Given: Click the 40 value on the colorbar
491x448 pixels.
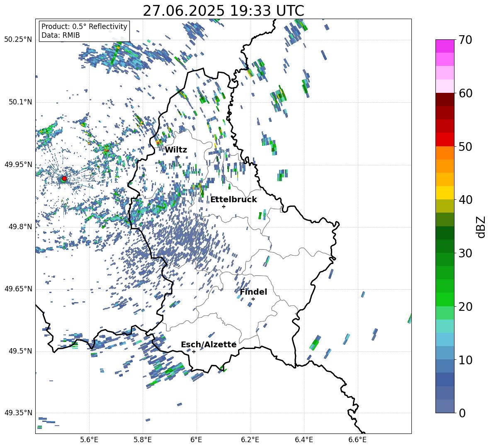Looking at the screenshot, I should tap(465, 200).
